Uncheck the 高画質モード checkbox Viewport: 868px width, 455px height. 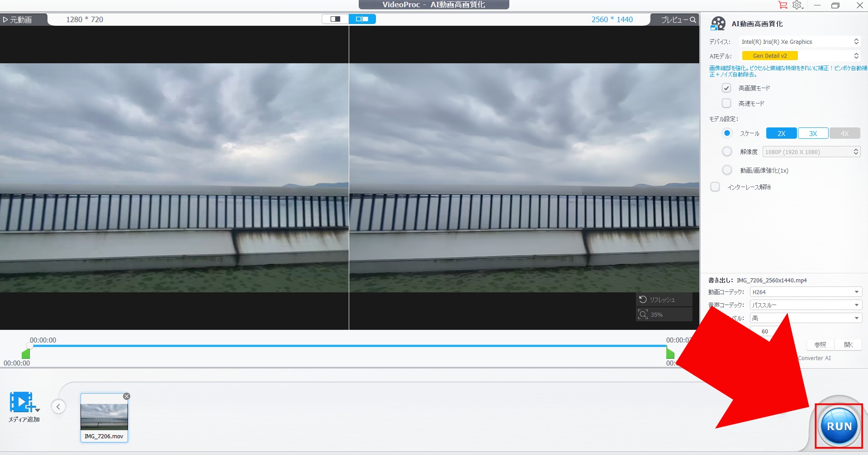(726, 88)
